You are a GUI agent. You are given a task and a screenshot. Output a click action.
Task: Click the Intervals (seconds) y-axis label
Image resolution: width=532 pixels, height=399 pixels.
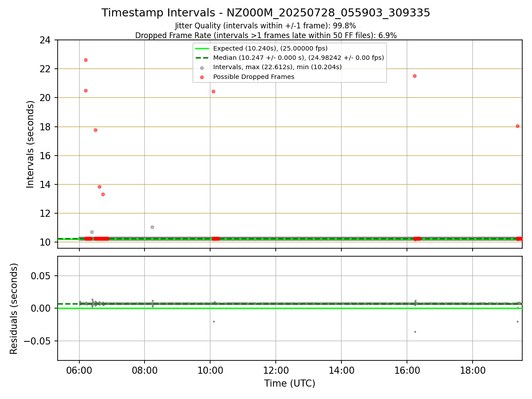pyautogui.click(x=30, y=144)
